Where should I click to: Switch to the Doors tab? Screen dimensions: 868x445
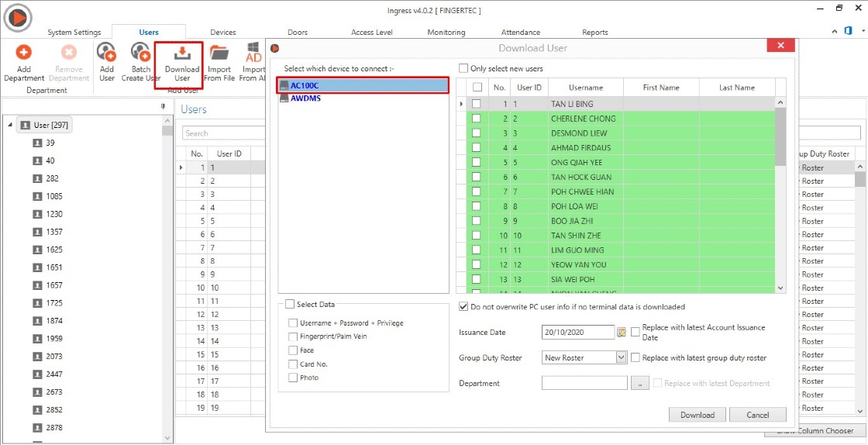click(298, 32)
